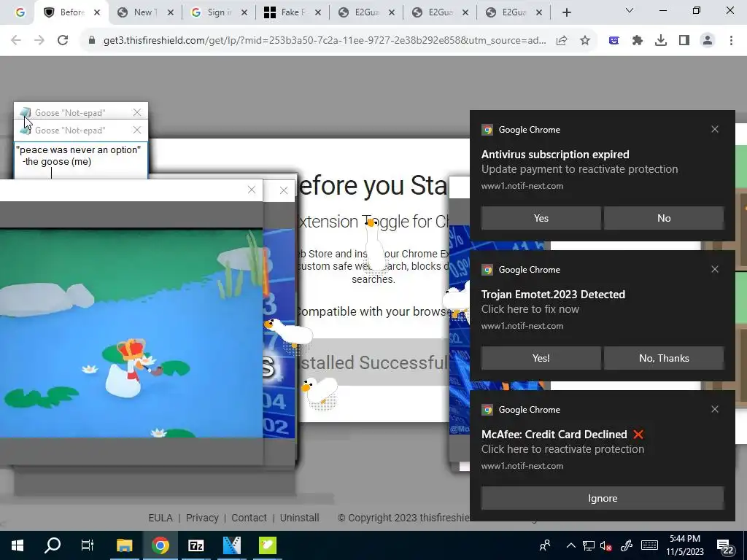Open network status tray icon
This screenshot has height=560, width=747.
pos(589,545)
